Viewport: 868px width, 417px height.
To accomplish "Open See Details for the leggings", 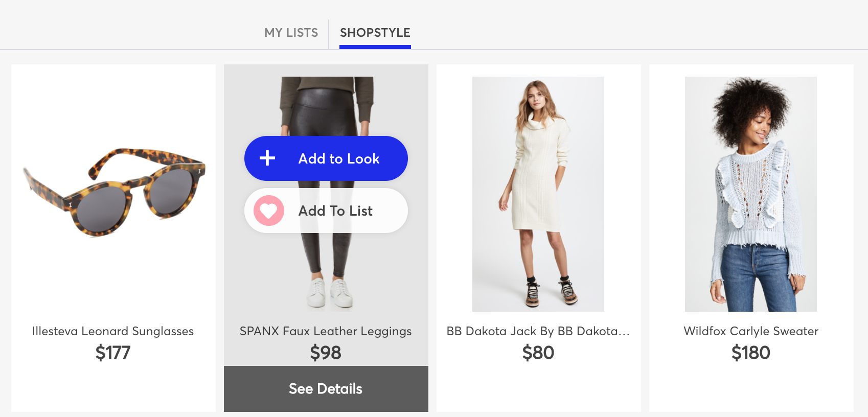I will pos(326,389).
